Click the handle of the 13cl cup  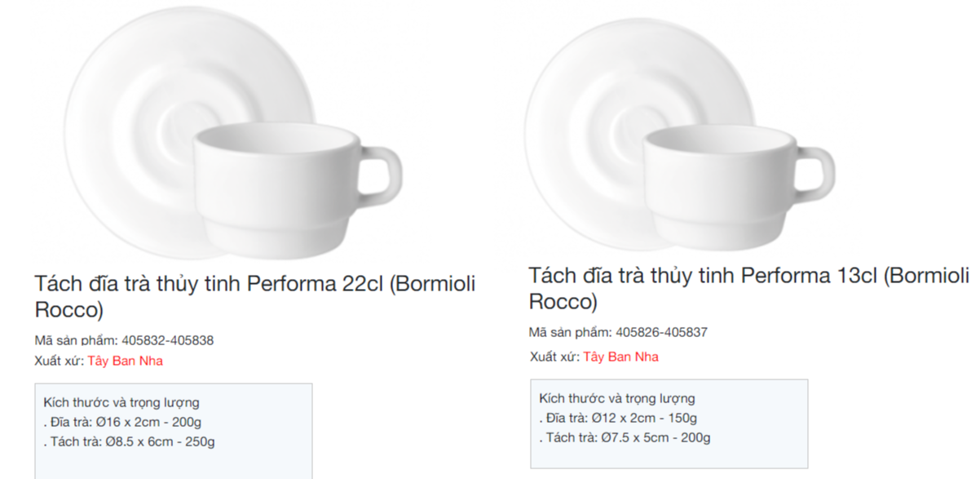point(815,175)
